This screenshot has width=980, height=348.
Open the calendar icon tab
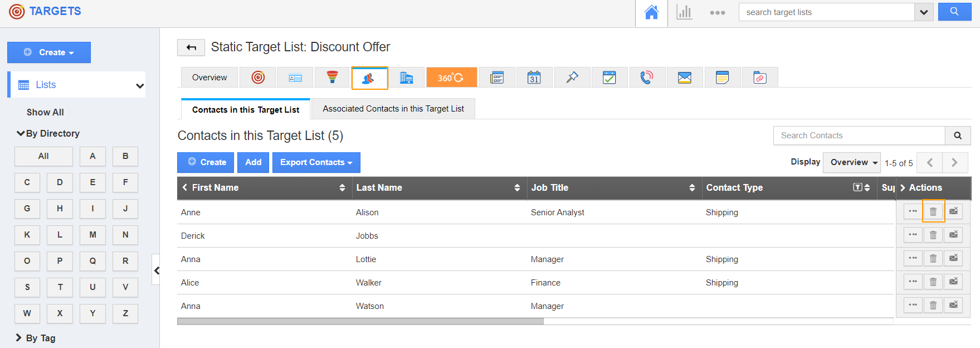pos(534,78)
